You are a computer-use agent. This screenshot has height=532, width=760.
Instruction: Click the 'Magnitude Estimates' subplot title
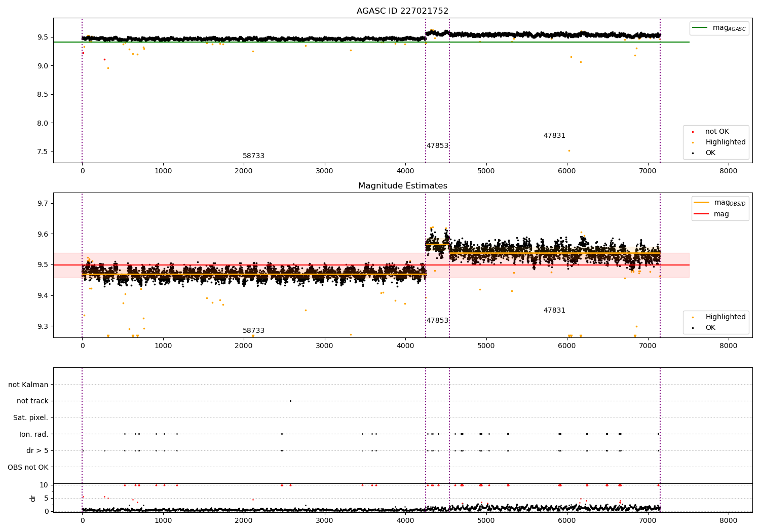(402, 186)
